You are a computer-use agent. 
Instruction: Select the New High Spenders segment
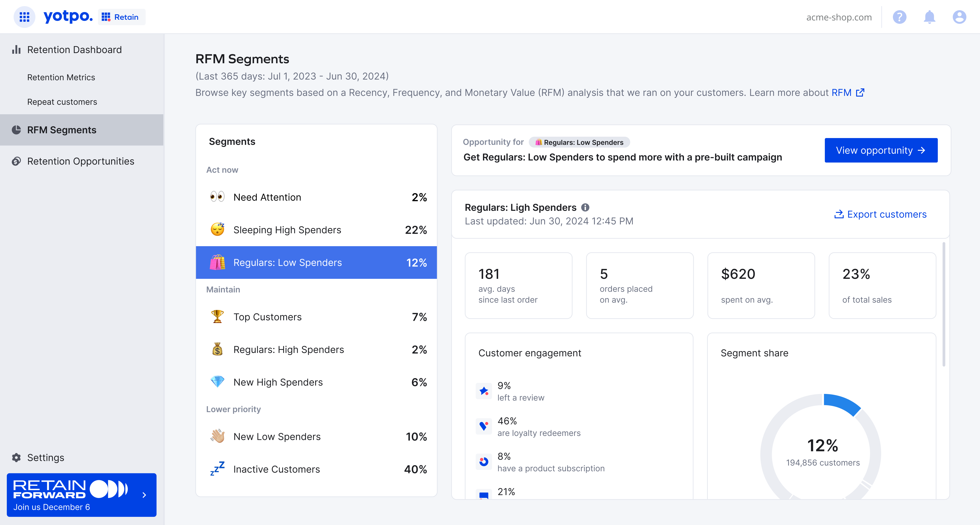click(316, 382)
